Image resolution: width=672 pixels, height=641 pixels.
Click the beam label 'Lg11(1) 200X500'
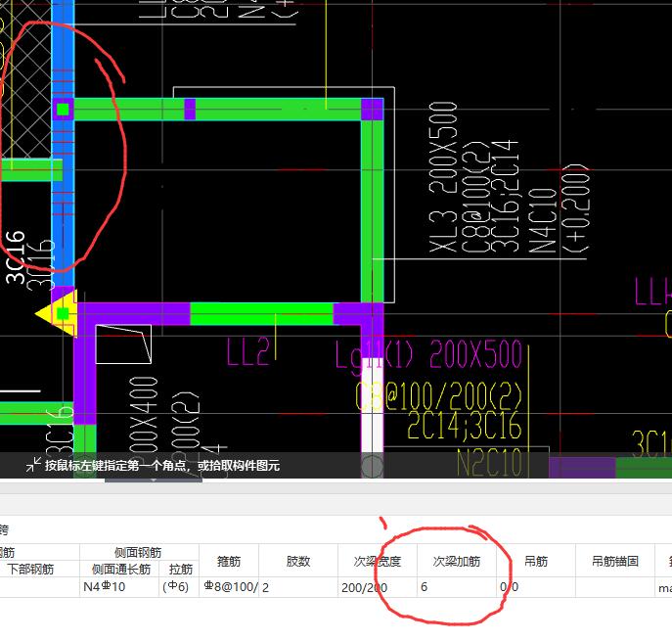click(x=428, y=354)
